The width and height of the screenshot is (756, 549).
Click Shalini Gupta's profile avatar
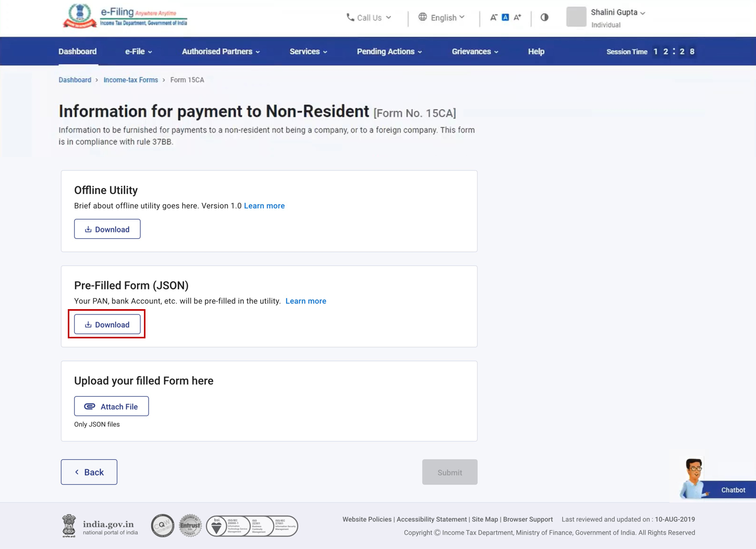click(576, 17)
